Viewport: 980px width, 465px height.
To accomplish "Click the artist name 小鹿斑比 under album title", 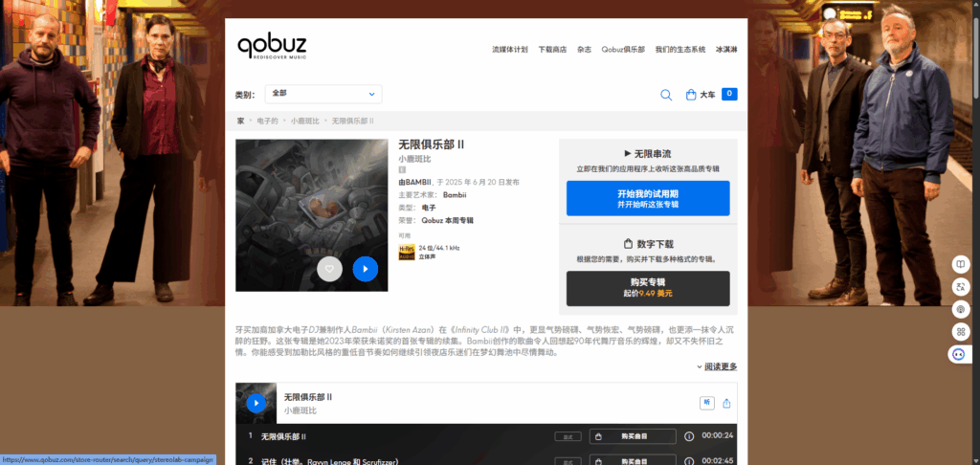I will click(x=415, y=159).
